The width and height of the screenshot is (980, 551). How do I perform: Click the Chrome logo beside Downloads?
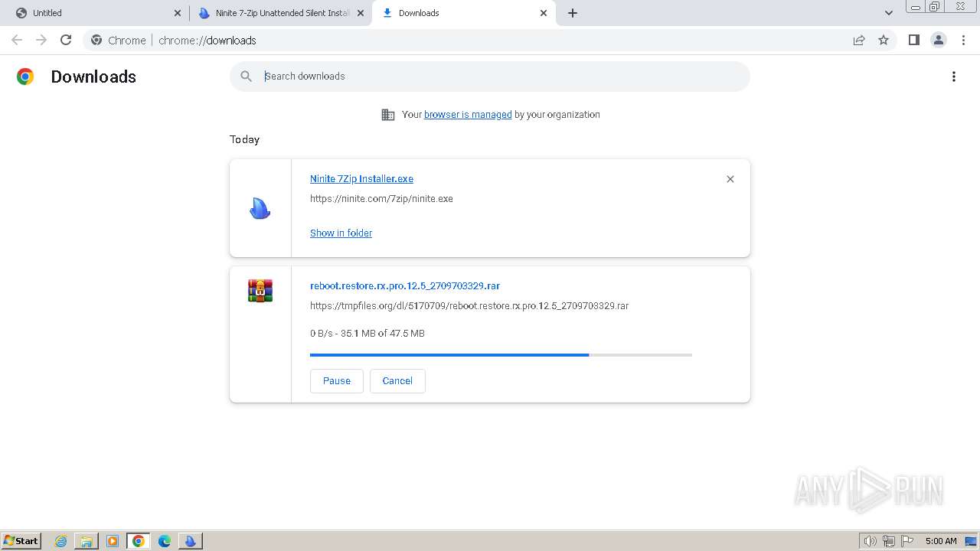[x=25, y=77]
